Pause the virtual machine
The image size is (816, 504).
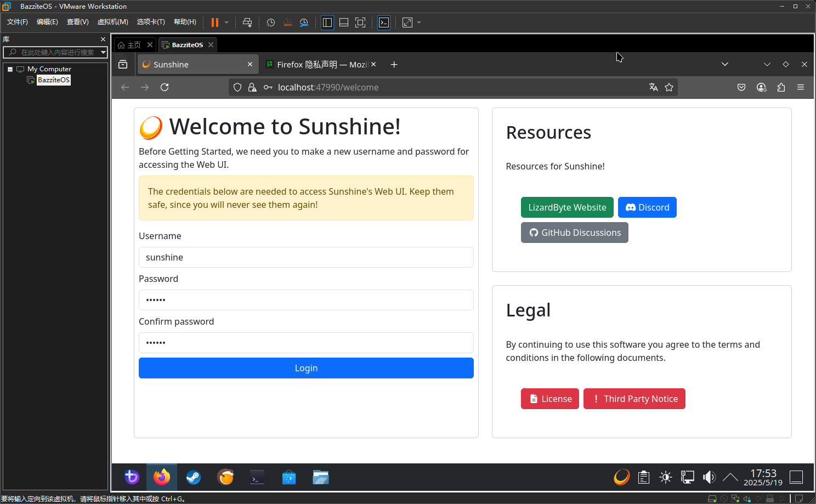point(215,22)
